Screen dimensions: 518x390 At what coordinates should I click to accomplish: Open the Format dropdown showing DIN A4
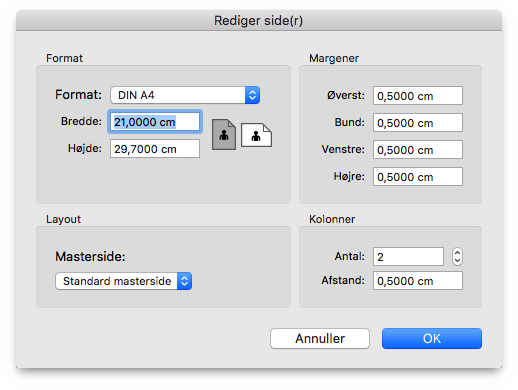point(185,95)
